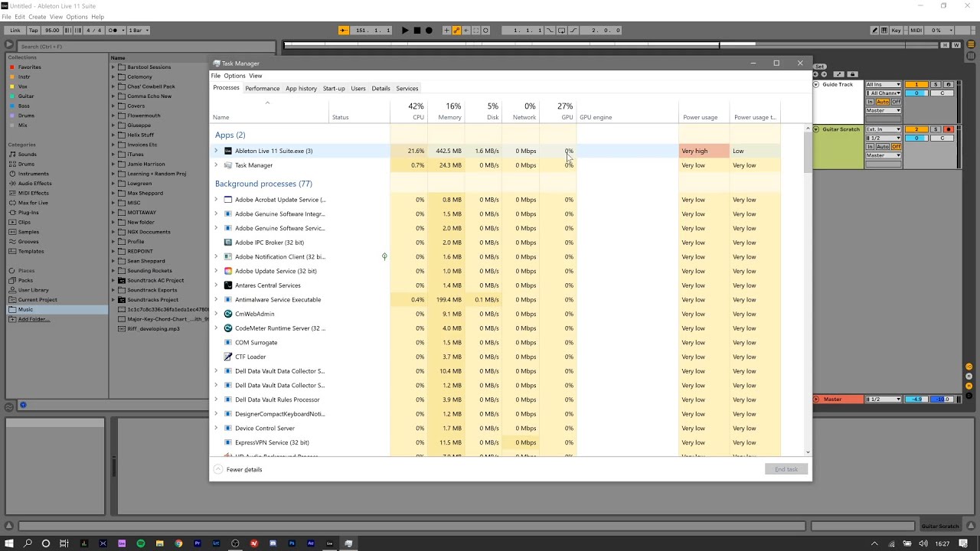Toggle Automation Arm in Ableton transport
The image size is (980, 551).
(456, 31)
